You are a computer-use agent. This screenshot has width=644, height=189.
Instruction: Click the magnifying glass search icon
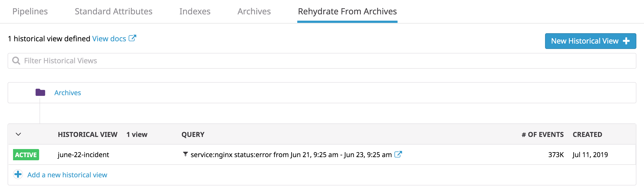[16, 60]
